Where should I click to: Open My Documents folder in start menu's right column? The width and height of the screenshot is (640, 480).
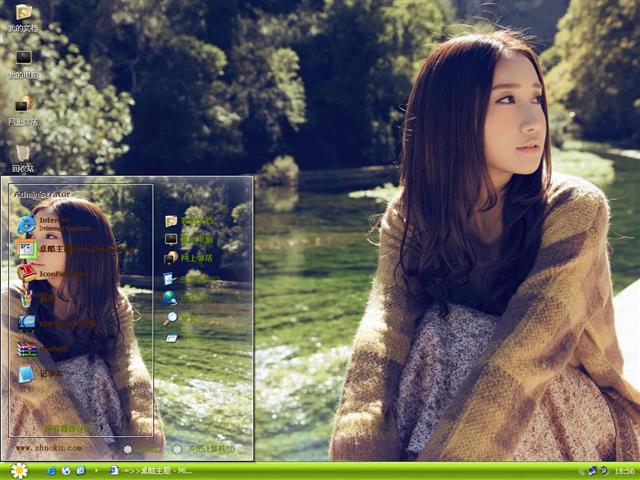189,221
